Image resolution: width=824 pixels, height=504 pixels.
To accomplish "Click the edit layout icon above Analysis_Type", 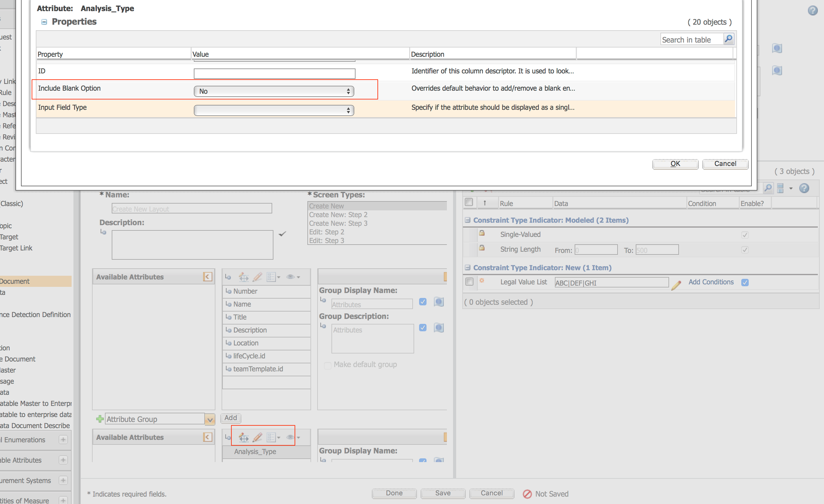I will pyautogui.click(x=243, y=437).
